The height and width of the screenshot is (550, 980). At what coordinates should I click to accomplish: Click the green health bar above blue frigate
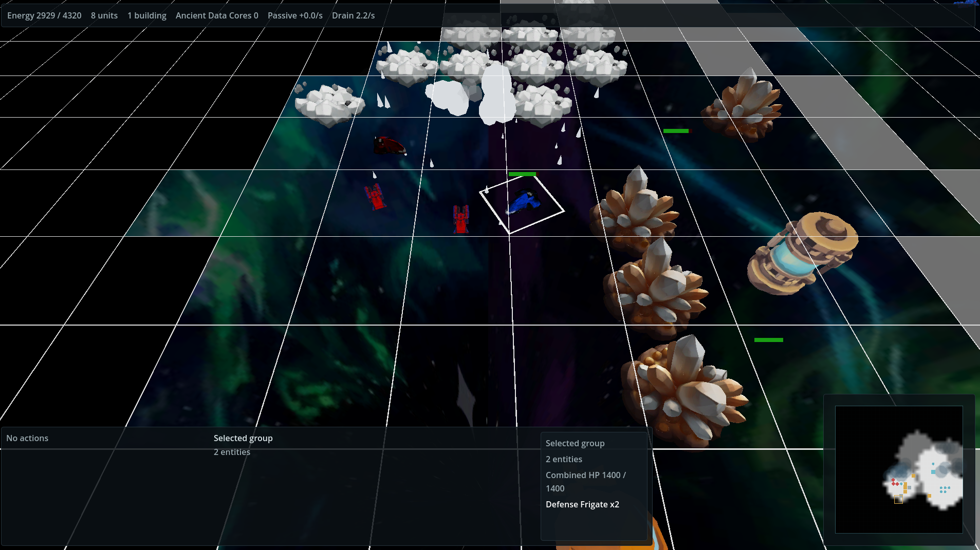[x=522, y=174]
